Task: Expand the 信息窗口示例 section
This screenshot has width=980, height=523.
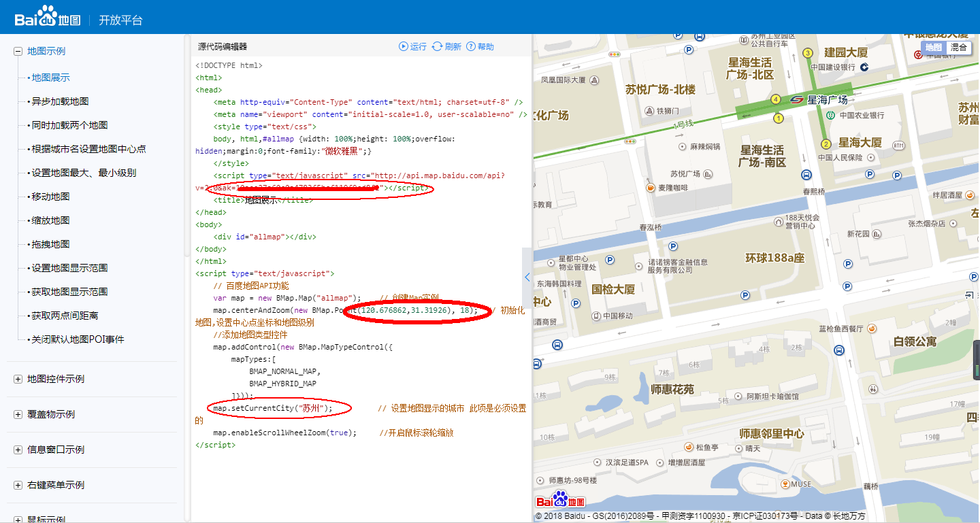Action: click(18, 450)
